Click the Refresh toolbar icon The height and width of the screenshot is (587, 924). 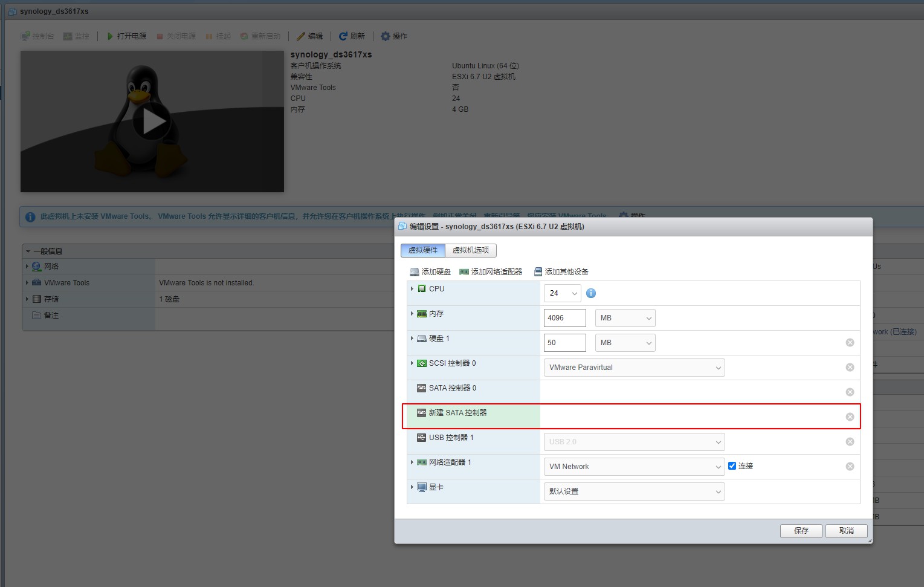point(343,36)
